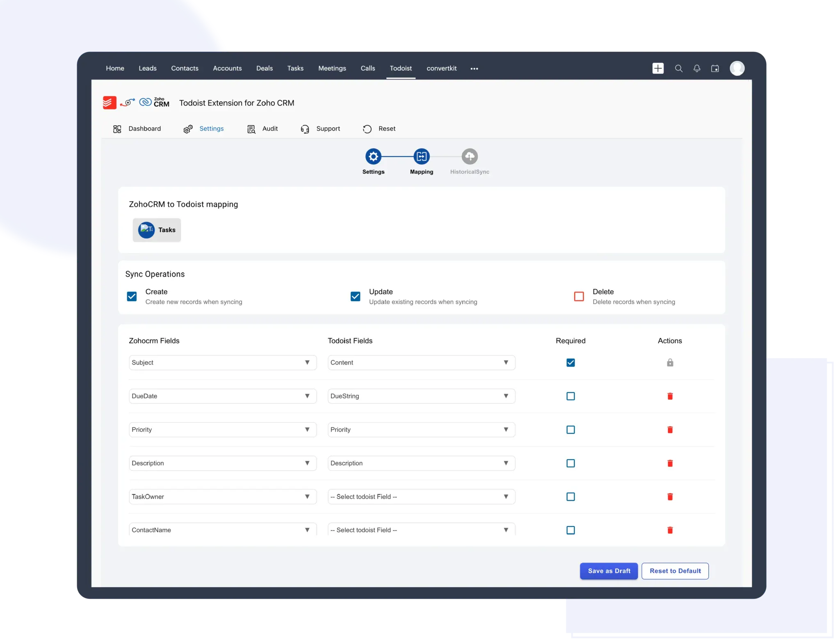Open the Todoist Priority field dropdown
This screenshot has height=639, width=840.
(x=421, y=430)
